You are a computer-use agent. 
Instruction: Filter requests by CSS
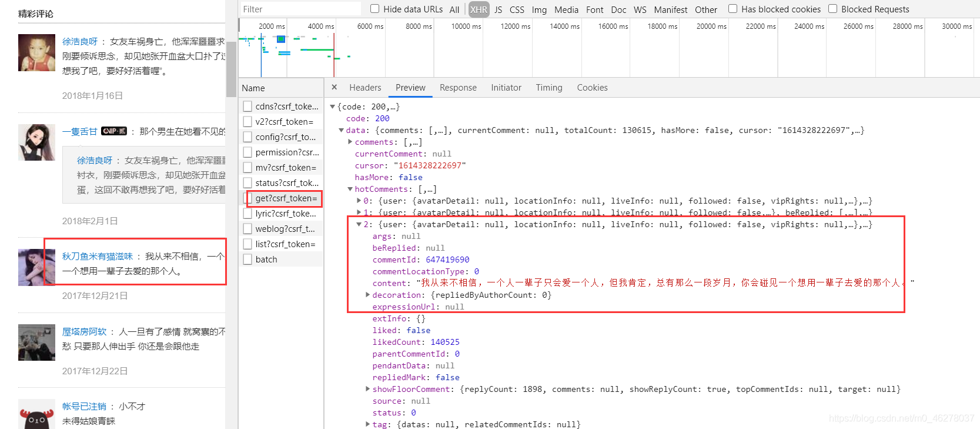pos(517,9)
